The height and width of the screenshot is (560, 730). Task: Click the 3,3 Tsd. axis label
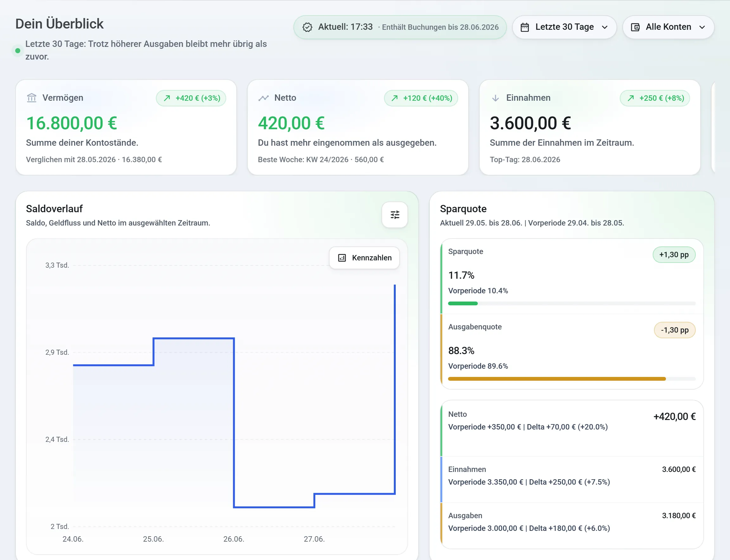click(x=57, y=265)
